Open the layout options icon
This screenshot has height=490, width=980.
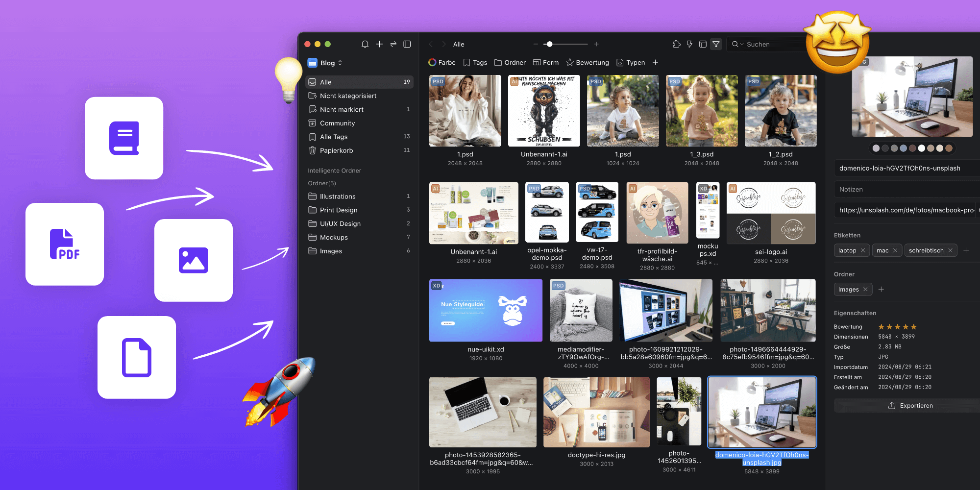[x=703, y=44]
